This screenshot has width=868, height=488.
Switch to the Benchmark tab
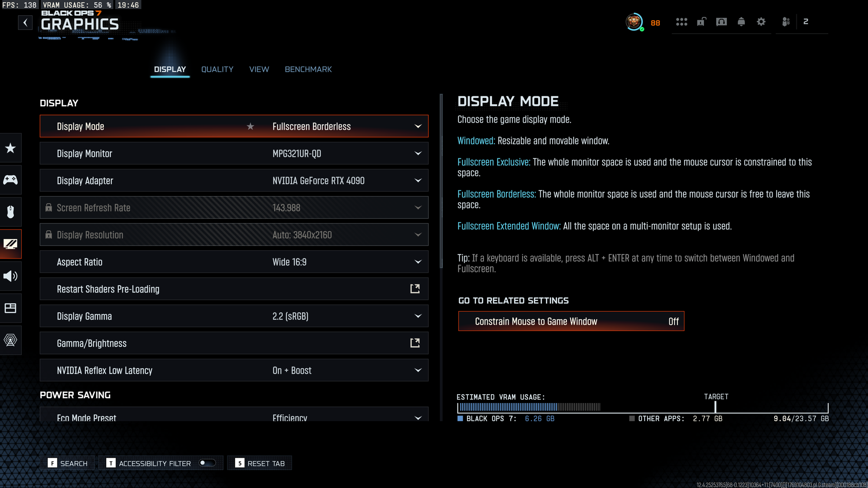[308, 69]
